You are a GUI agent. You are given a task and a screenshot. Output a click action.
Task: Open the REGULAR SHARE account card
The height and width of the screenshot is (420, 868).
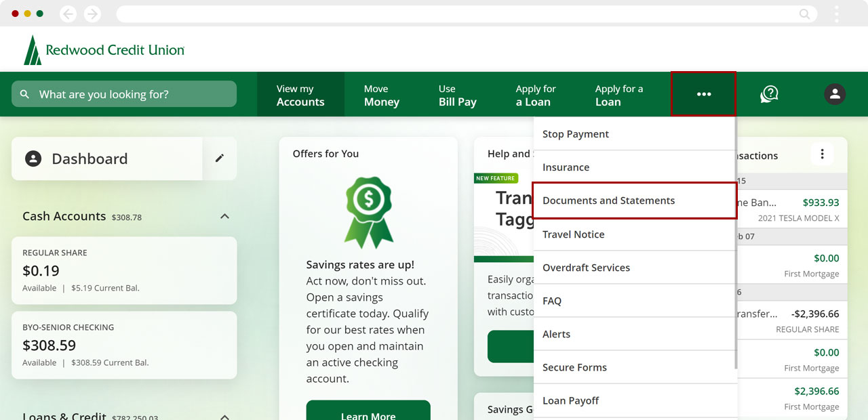click(124, 270)
